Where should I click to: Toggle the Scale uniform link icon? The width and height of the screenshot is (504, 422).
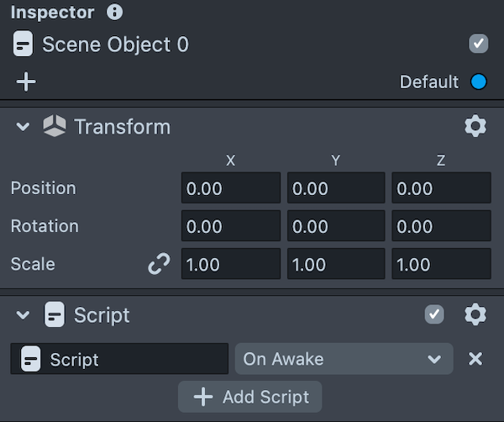point(158,264)
